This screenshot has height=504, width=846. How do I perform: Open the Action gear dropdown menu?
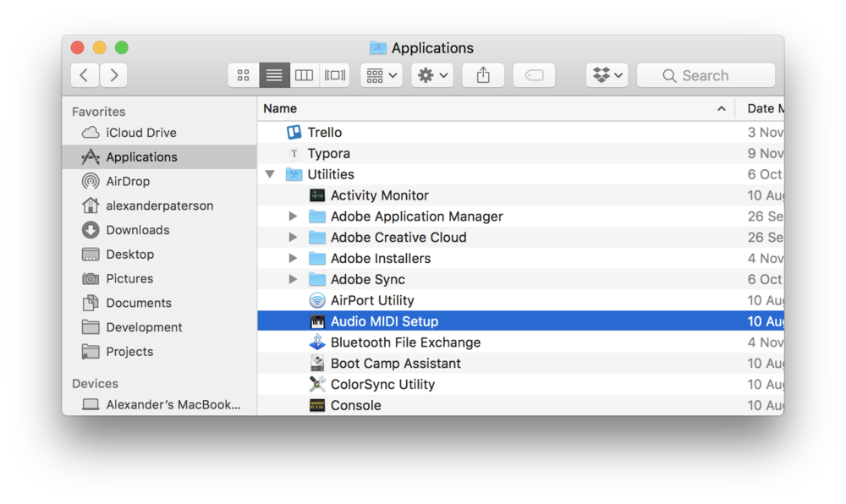(x=432, y=75)
